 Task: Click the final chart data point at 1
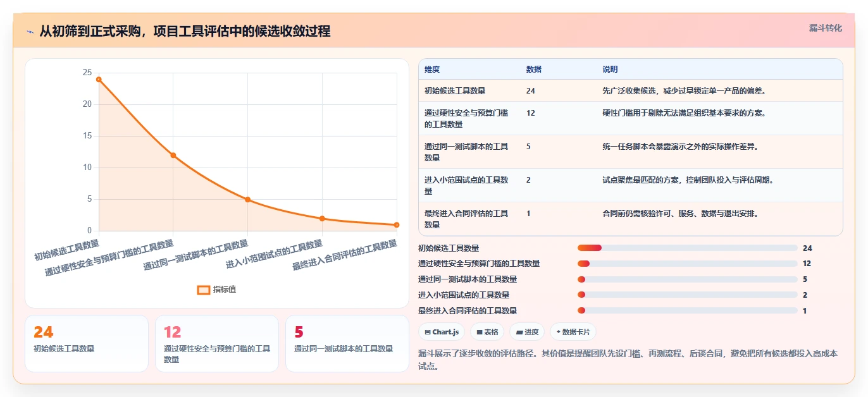(397, 224)
